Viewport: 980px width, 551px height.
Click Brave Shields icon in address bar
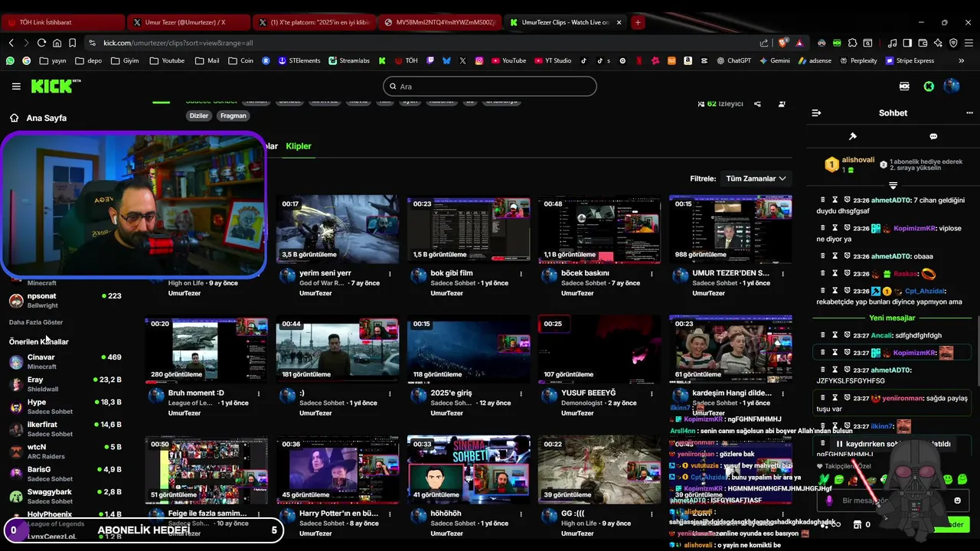coord(783,43)
